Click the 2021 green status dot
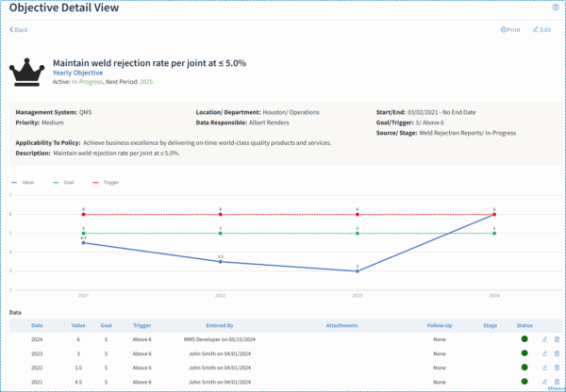The image size is (566, 392). click(x=524, y=382)
